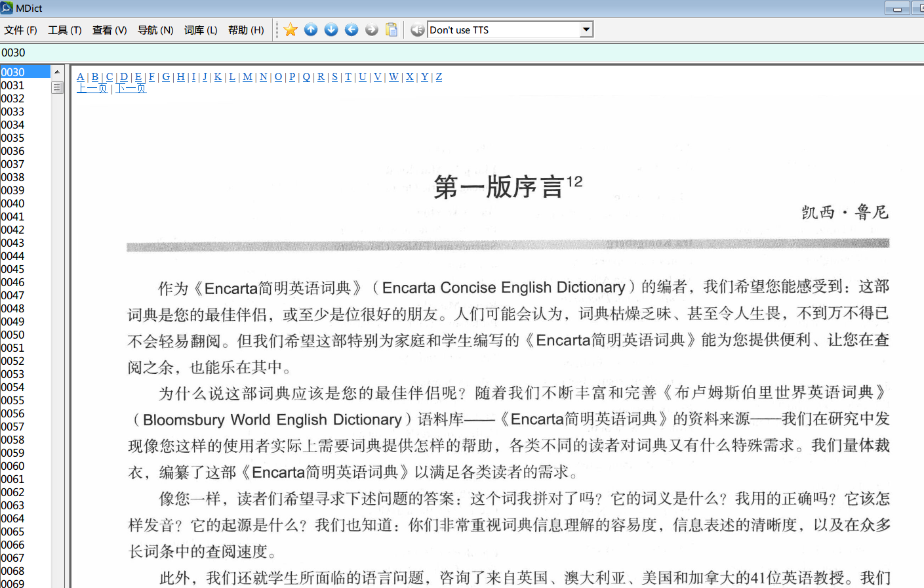Jump to letter A index link
Image resolution: width=924 pixels, height=588 pixels.
81,77
